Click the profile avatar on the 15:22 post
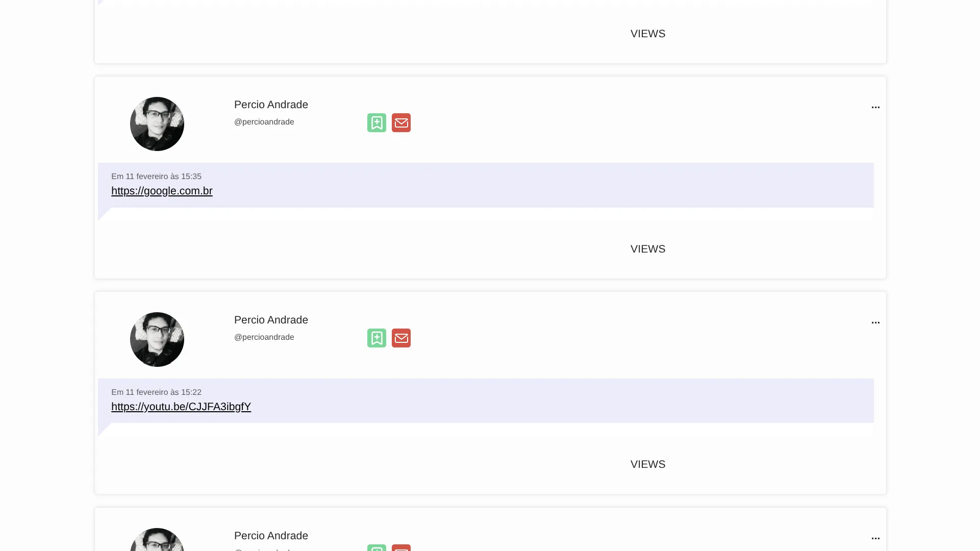Image resolution: width=980 pixels, height=551 pixels. [x=157, y=339]
